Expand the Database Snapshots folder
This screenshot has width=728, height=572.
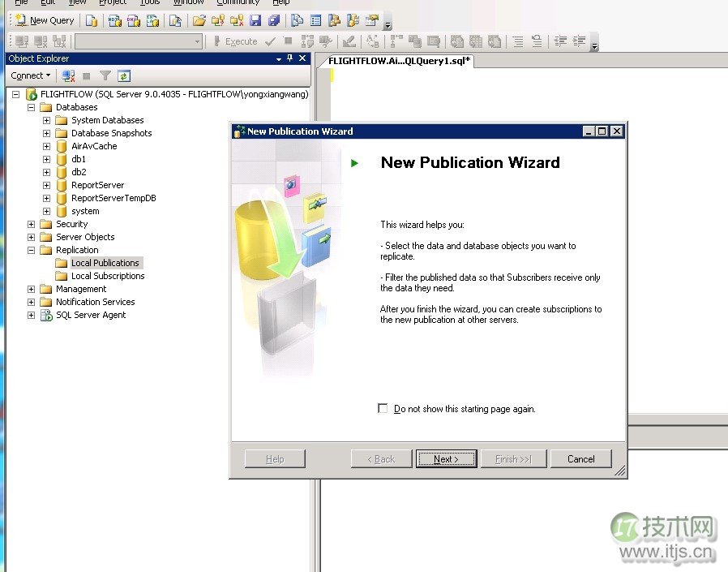click(46, 133)
